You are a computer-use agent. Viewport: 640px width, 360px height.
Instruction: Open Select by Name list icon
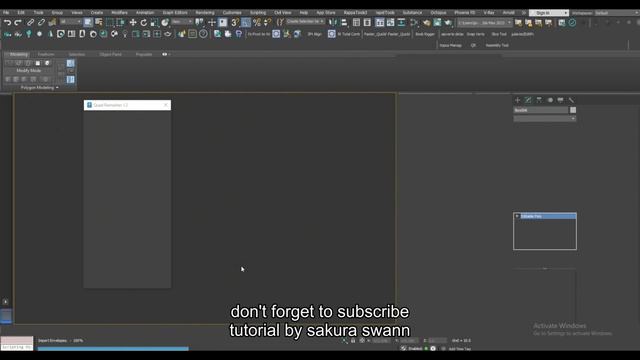coord(99,22)
